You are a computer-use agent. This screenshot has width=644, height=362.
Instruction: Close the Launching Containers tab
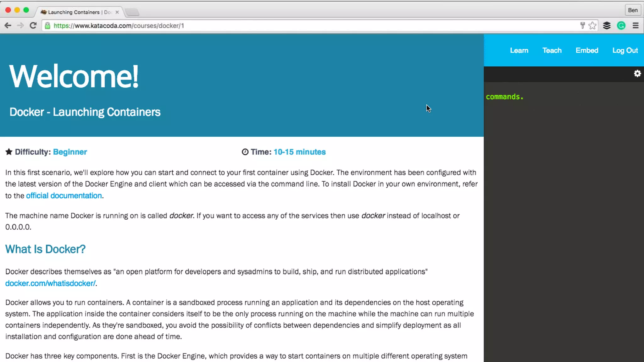(x=117, y=12)
